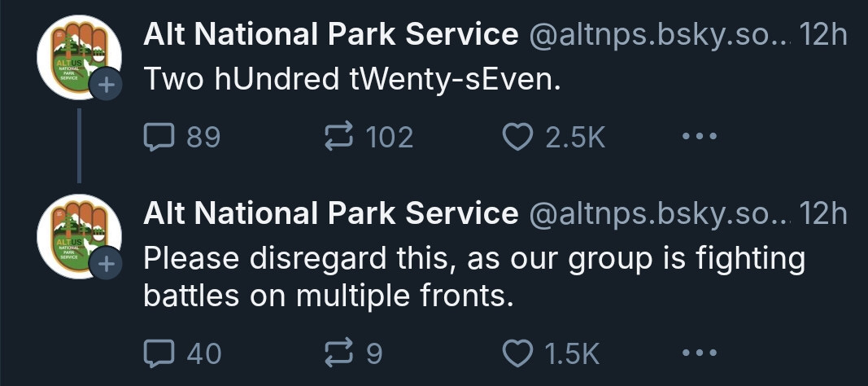Follow via plus badge on second avatar
This screenshot has width=868, height=386.
tap(105, 265)
